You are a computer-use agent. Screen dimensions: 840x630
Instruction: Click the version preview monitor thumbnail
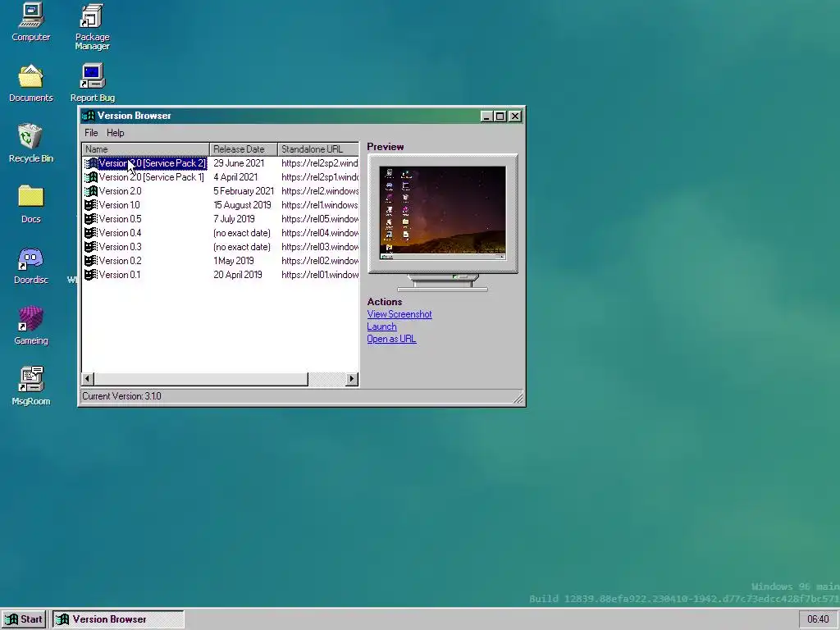pos(442,213)
